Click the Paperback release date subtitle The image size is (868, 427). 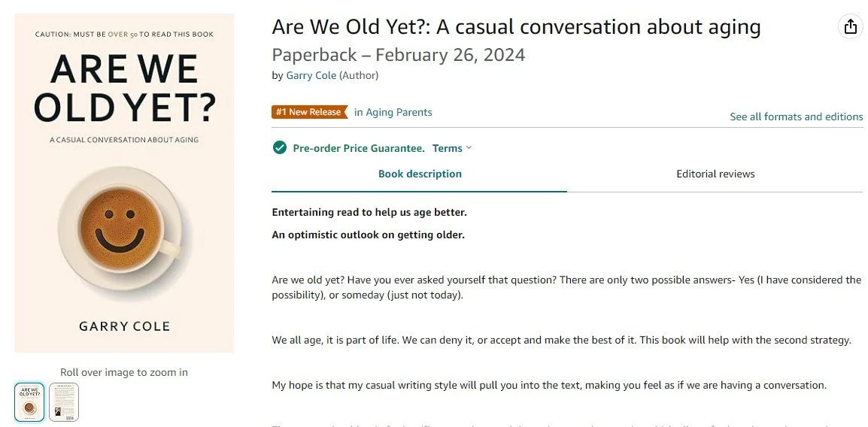(398, 55)
